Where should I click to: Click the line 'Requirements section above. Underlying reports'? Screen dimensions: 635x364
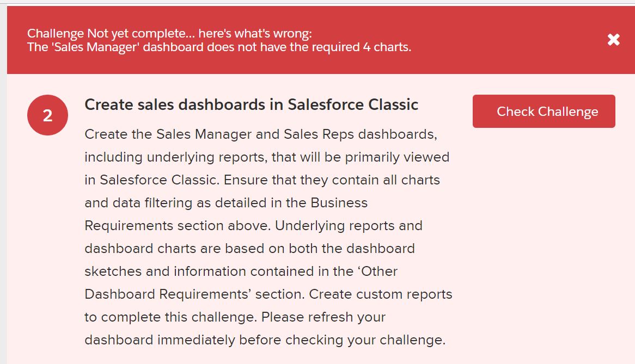tap(253, 226)
